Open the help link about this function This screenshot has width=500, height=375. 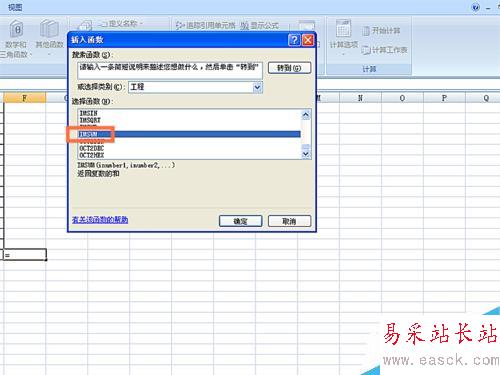click(100, 220)
